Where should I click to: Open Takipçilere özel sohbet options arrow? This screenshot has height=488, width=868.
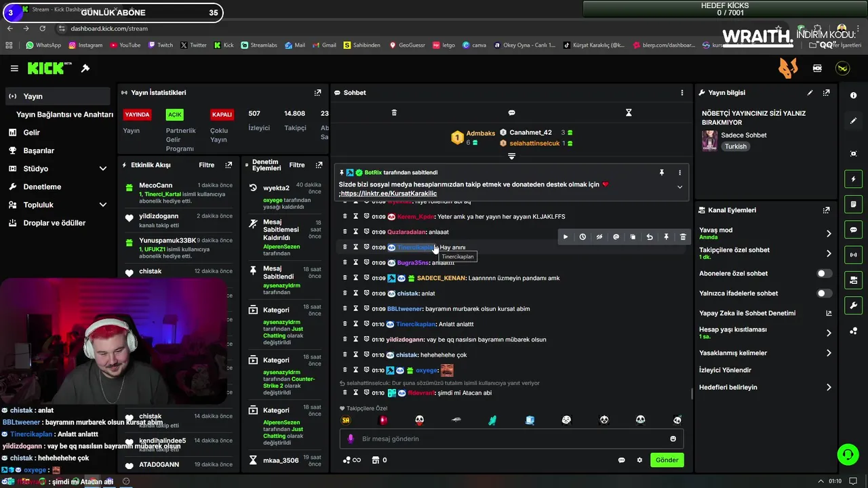(x=829, y=253)
